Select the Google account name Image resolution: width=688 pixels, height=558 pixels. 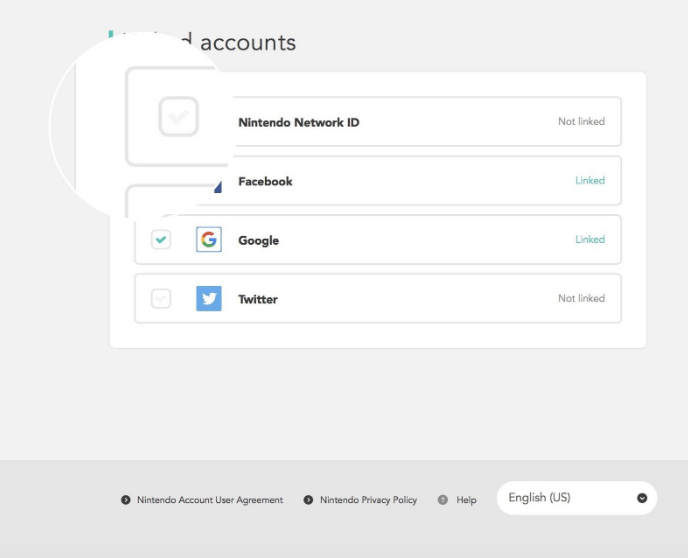coord(258,240)
